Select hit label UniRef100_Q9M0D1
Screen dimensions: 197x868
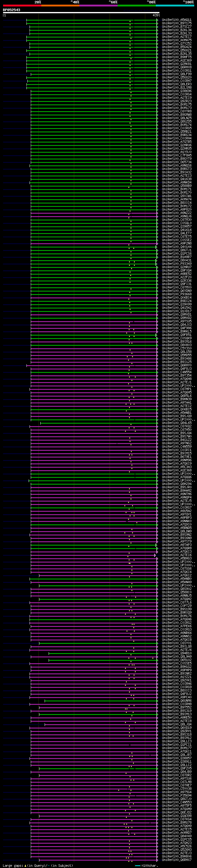point(176,314)
